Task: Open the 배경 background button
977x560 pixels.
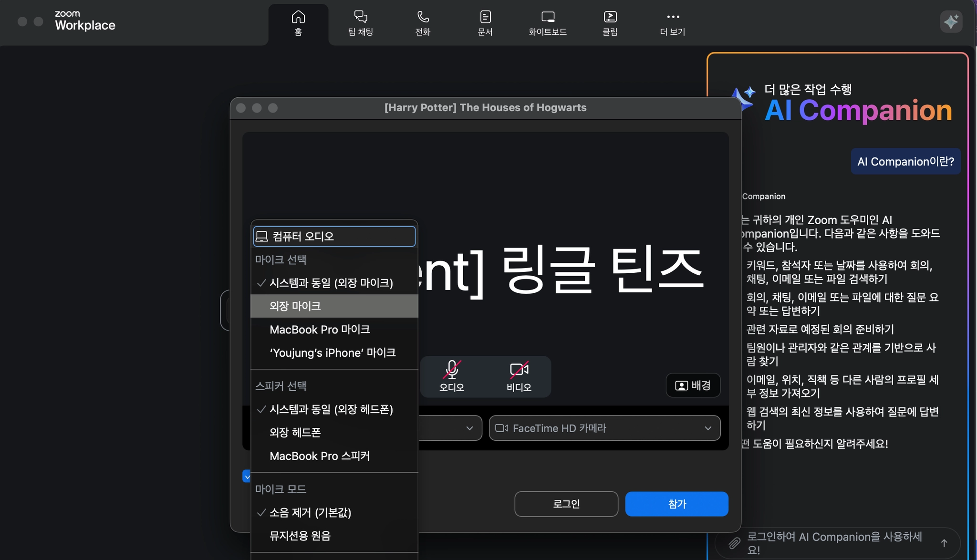Action: point(693,385)
